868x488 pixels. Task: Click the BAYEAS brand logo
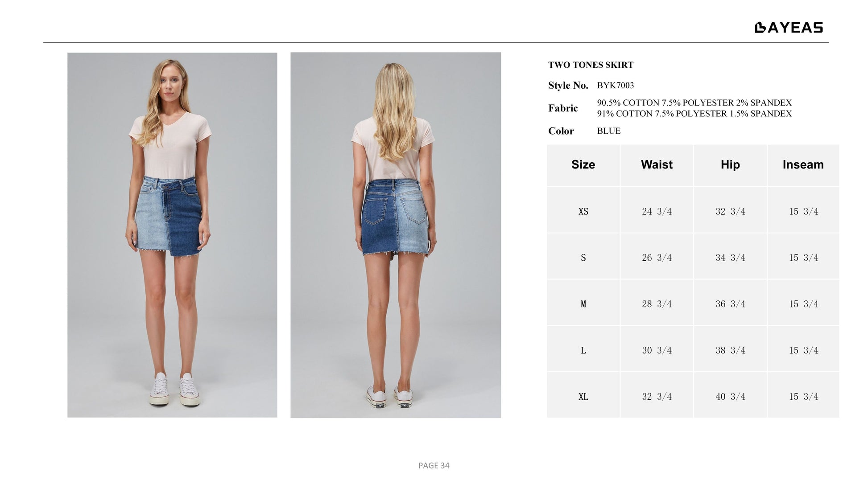[x=789, y=28]
